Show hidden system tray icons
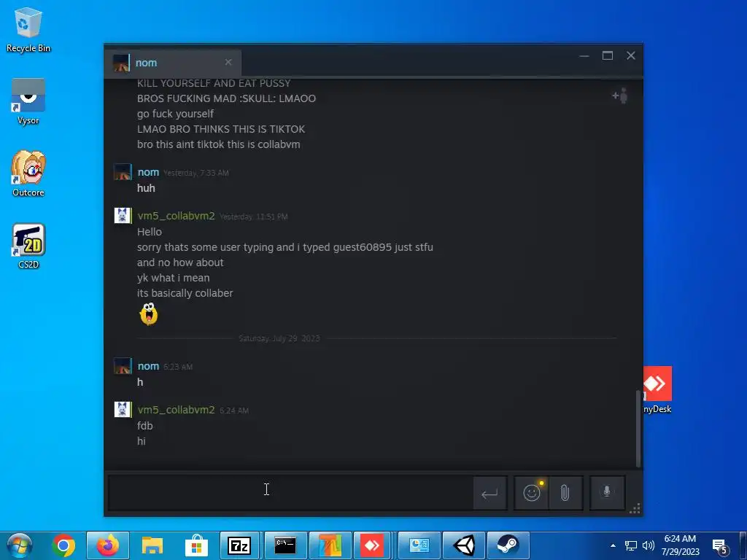Screen dimensions: 747x560 pos(613,545)
